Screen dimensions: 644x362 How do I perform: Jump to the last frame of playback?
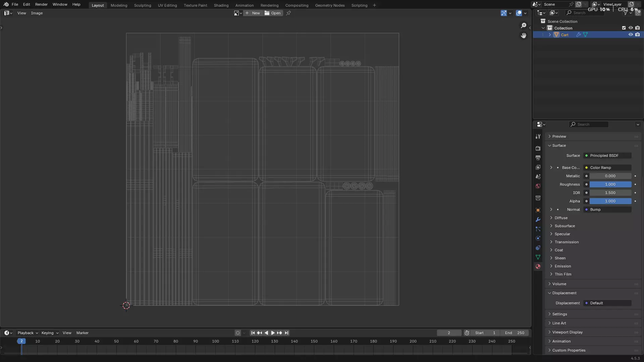286,333
